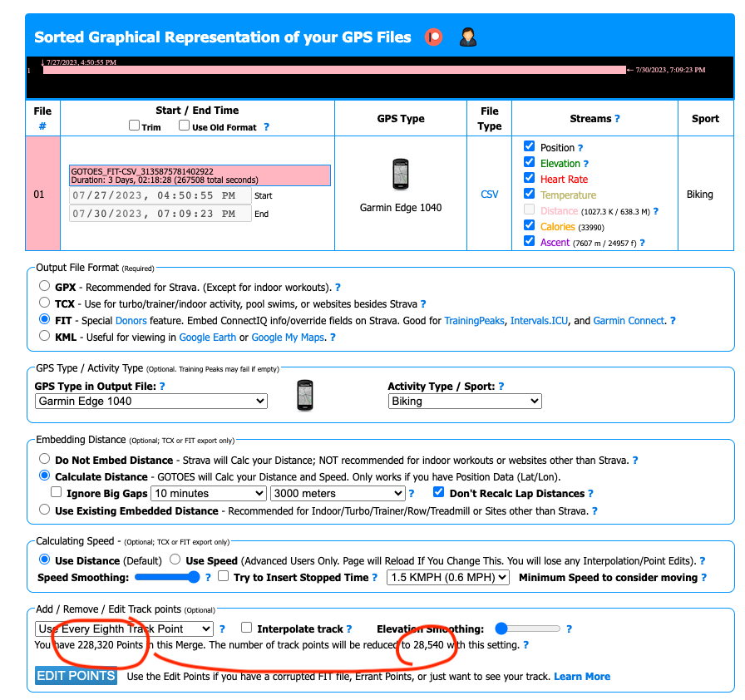Open help for Use Old Format

pyautogui.click(x=267, y=127)
